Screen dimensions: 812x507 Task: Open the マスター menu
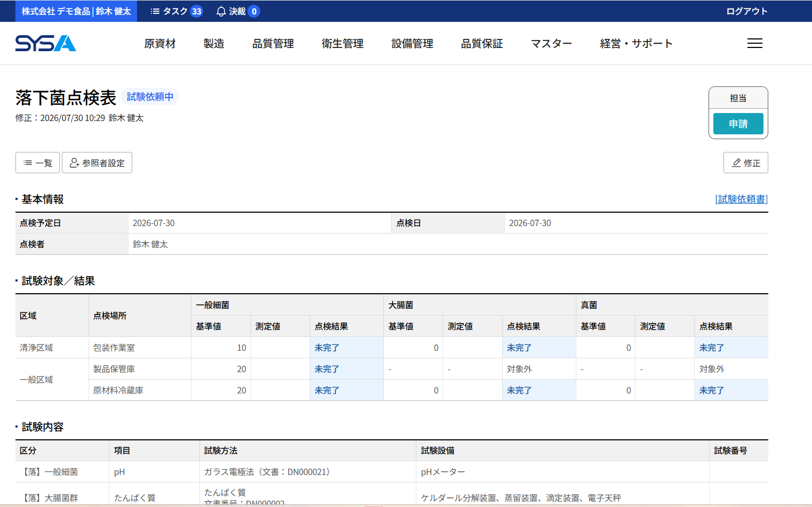[551, 44]
